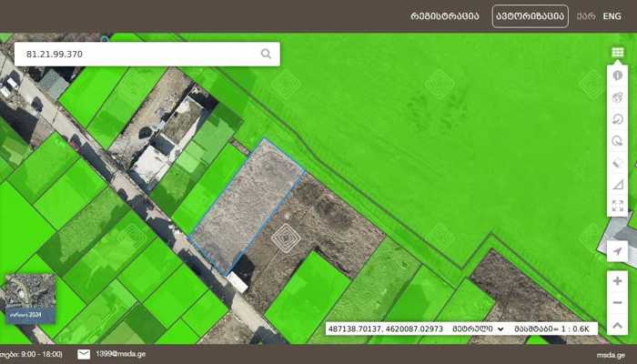Viewport: 637px width, 364px height.
Task: Click the search magnifier icon
Action: (266, 54)
